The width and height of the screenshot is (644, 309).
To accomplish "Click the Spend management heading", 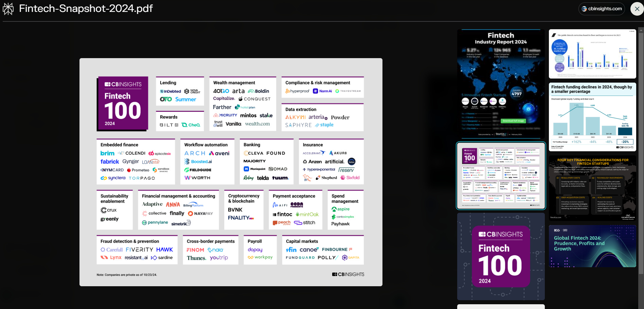I will 345,199.
